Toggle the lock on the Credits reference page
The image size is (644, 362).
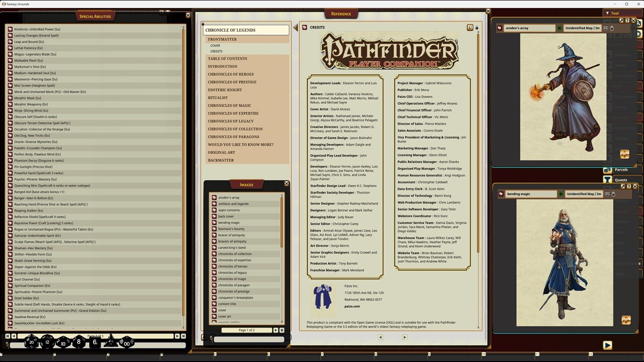[x=476, y=27]
